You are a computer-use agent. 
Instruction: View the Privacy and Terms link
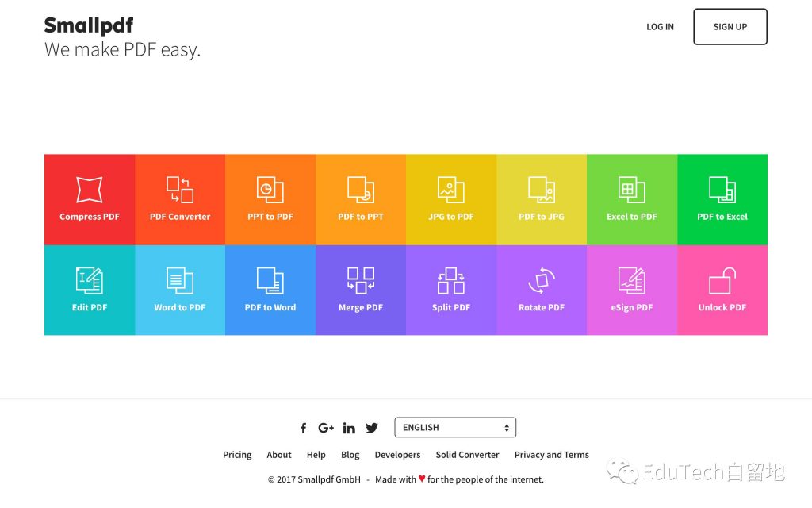click(x=552, y=455)
